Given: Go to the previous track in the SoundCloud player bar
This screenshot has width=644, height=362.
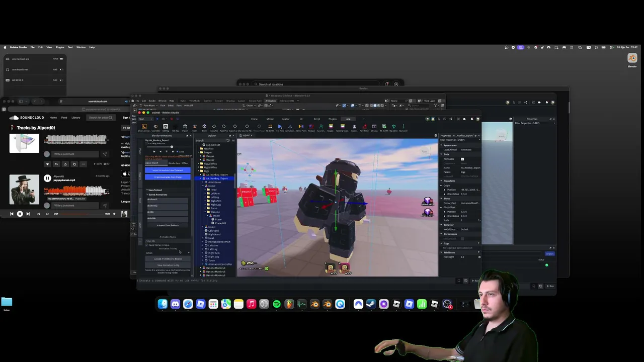Looking at the screenshot, I should click(x=12, y=214).
